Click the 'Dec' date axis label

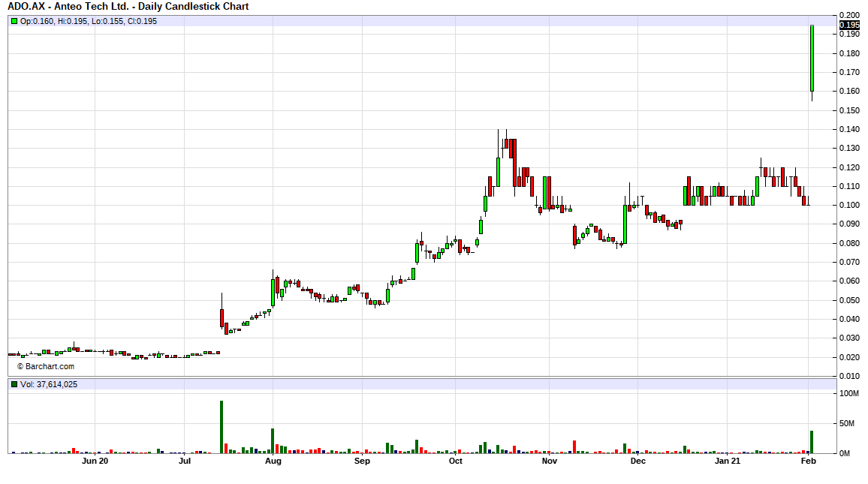point(637,461)
